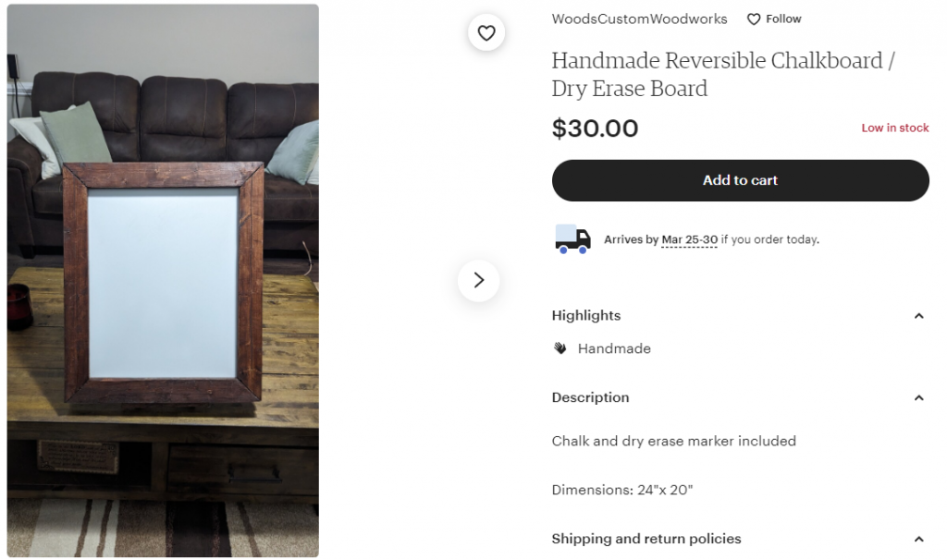Collapse the Description section
Viewport: 947px width, 560px height.
pyautogui.click(x=919, y=397)
